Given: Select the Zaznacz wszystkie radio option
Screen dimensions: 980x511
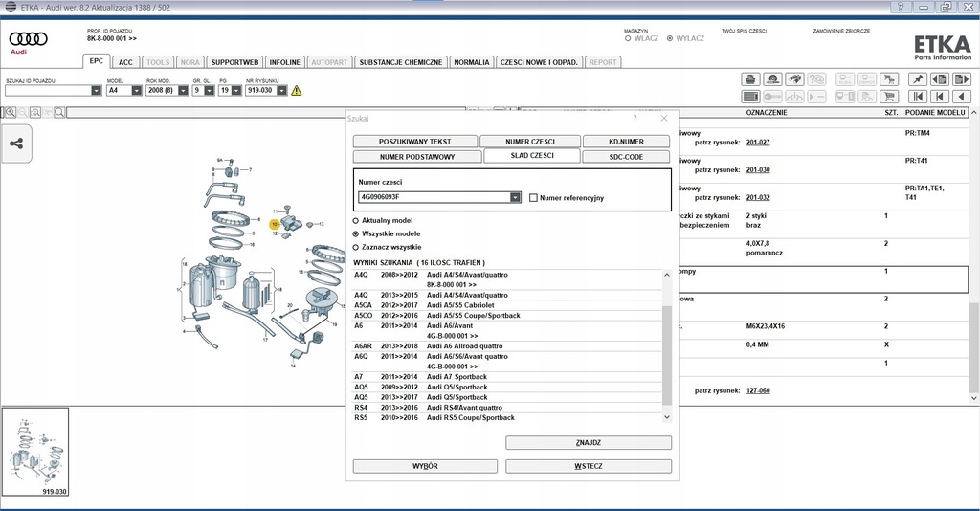Looking at the screenshot, I should pyautogui.click(x=356, y=248).
